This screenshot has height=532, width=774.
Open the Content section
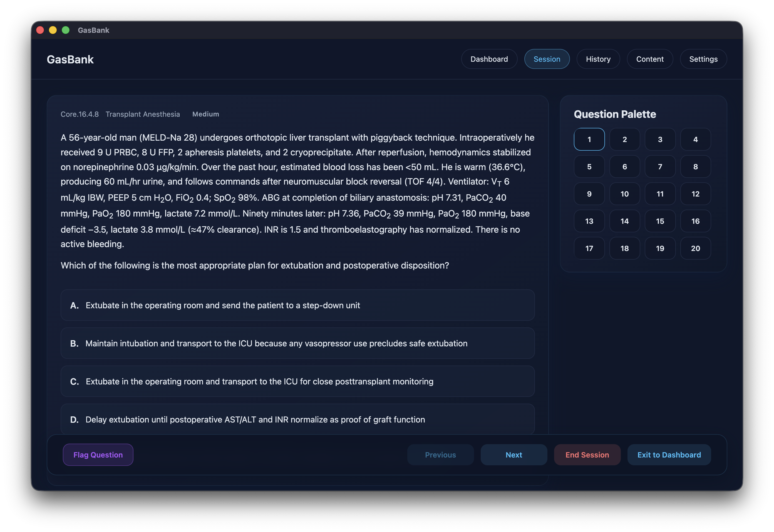click(x=650, y=59)
